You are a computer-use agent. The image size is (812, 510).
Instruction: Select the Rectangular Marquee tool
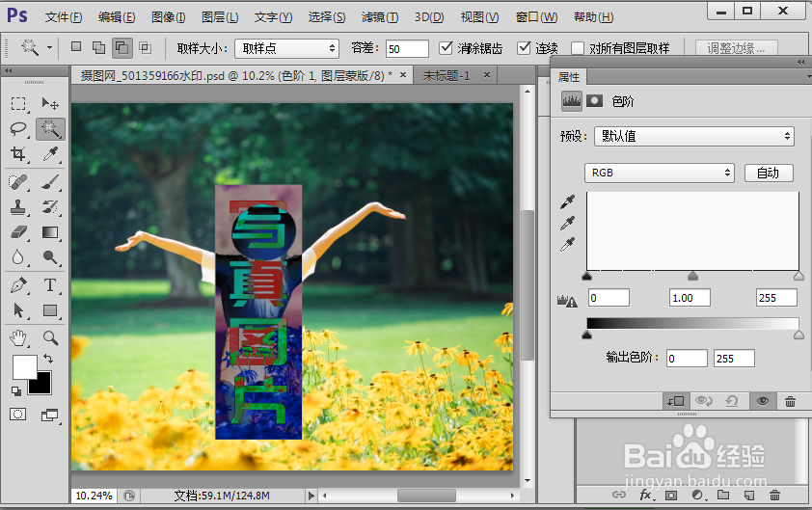pos(18,103)
